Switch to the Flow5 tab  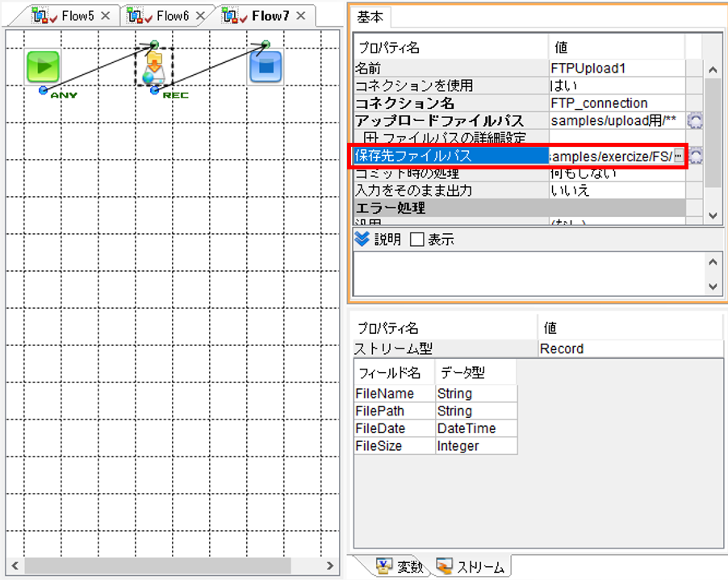coord(77,16)
